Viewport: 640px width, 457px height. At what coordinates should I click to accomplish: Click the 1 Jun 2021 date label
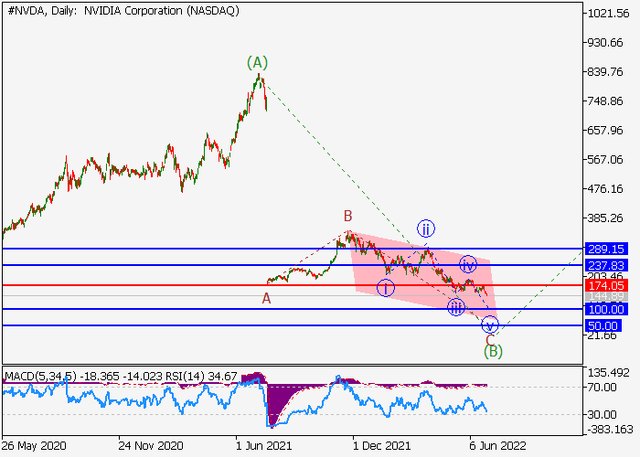point(264,445)
